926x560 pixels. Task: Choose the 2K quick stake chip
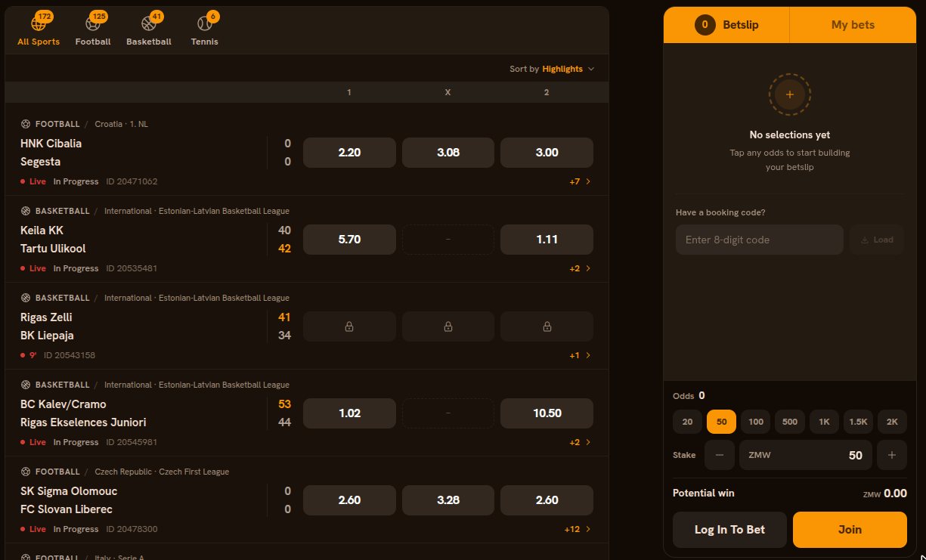coord(892,422)
